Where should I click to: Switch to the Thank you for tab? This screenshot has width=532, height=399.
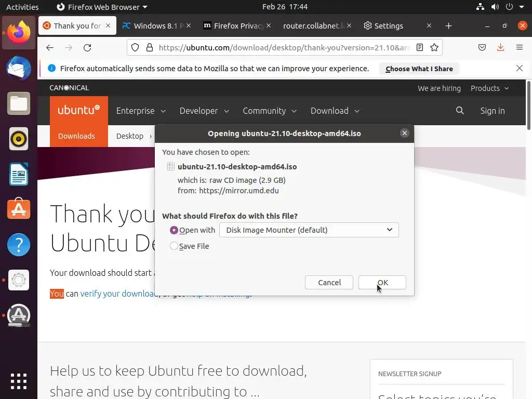coord(77,25)
